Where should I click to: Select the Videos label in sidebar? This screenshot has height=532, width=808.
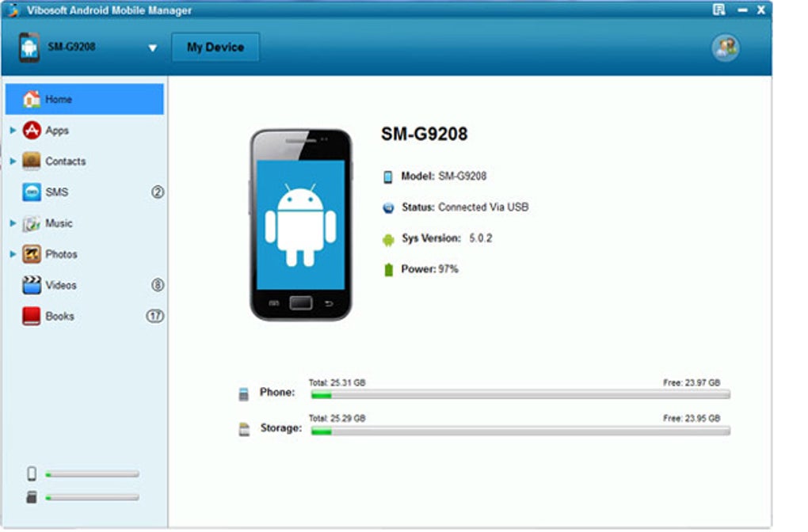pyautogui.click(x=61, y=285)
